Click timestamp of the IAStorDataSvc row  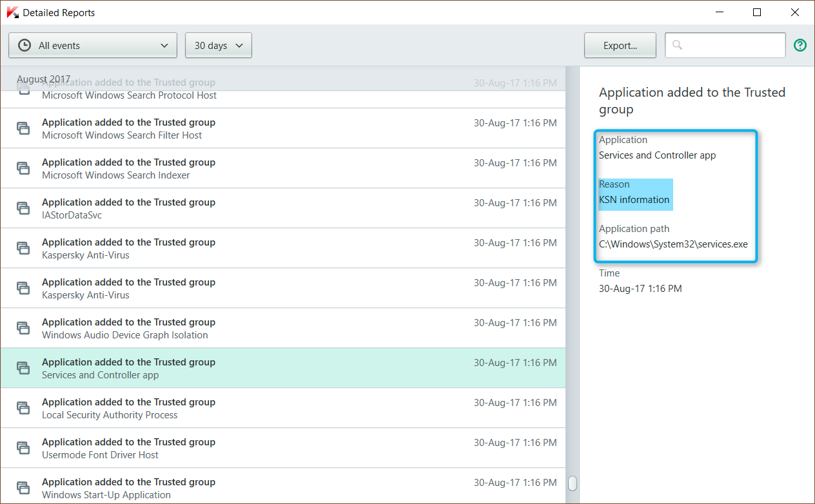(515, 203)
